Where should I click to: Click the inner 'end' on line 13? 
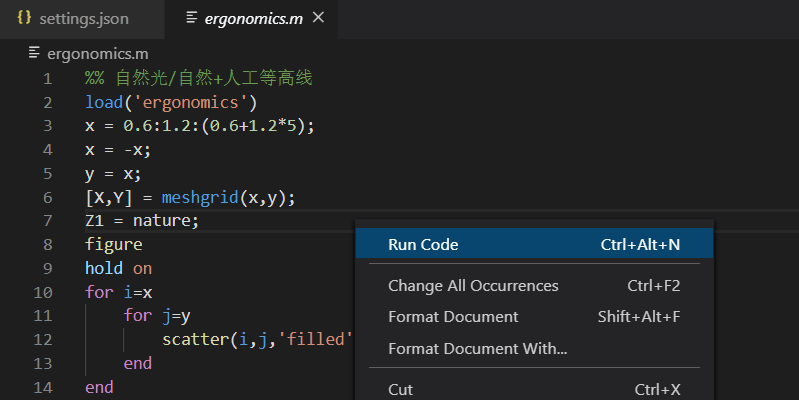point(138,363)
